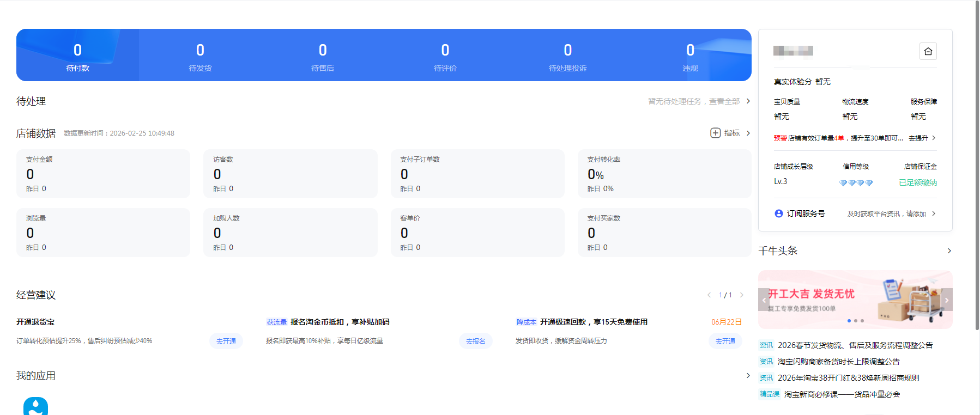Go to next banner slide arrow

[x=947, y=300]
